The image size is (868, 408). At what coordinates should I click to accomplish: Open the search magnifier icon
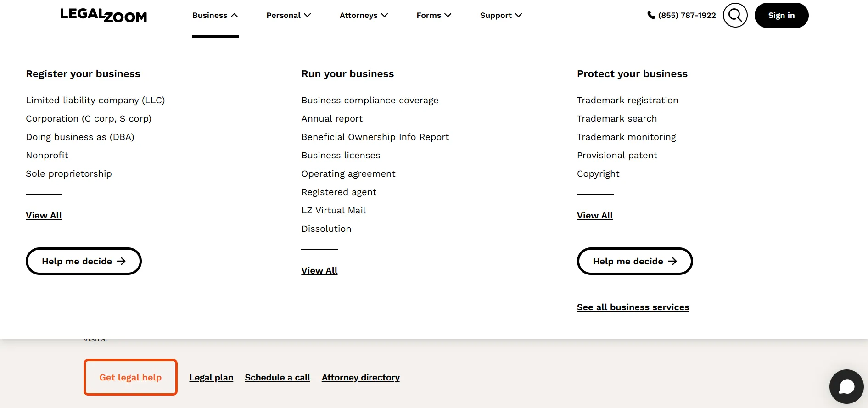coord(735,16)
